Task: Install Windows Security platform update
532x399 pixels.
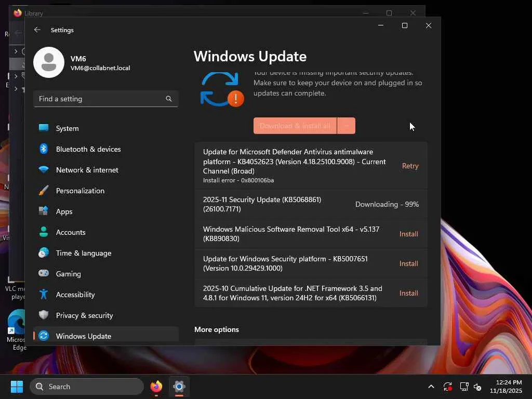Action: pyautogui.click(x=408, y=263)
